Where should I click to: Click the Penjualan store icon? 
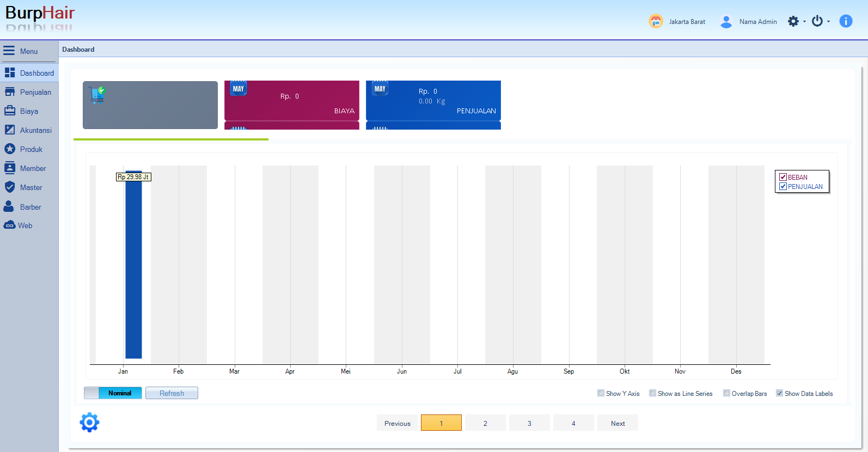(x=10, y=91)
